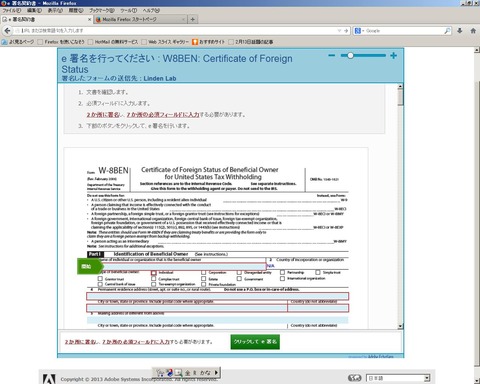Check the Central bank of issue checkbox

click(x=100, y=284)
